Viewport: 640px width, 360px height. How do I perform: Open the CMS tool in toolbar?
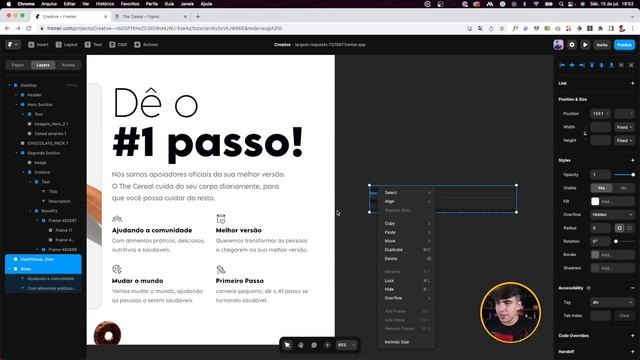tap(118, 44)
